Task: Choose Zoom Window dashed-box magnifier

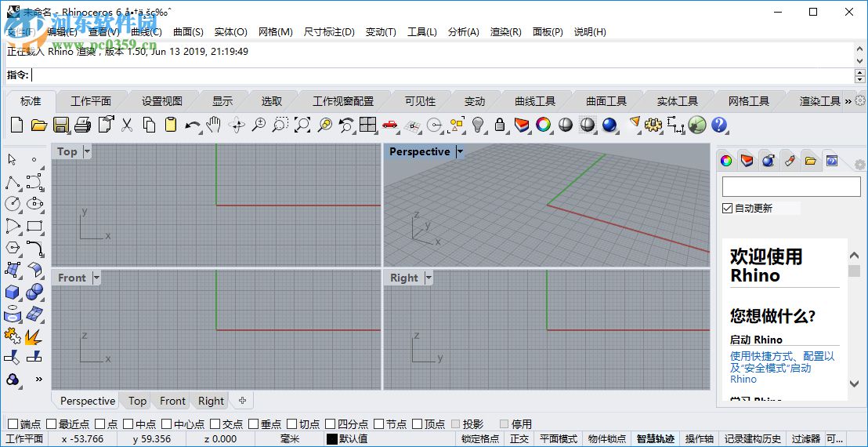Action: point(280,125)
